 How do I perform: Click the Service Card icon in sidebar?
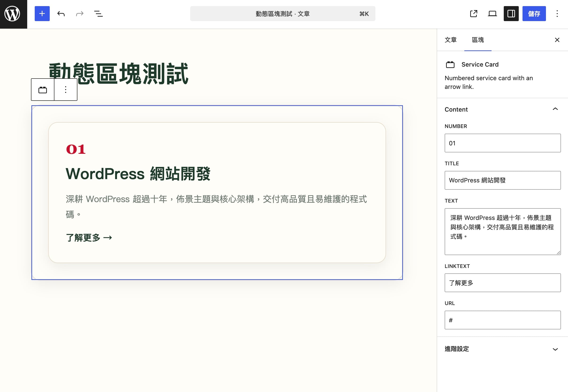(x=450, y=65)
